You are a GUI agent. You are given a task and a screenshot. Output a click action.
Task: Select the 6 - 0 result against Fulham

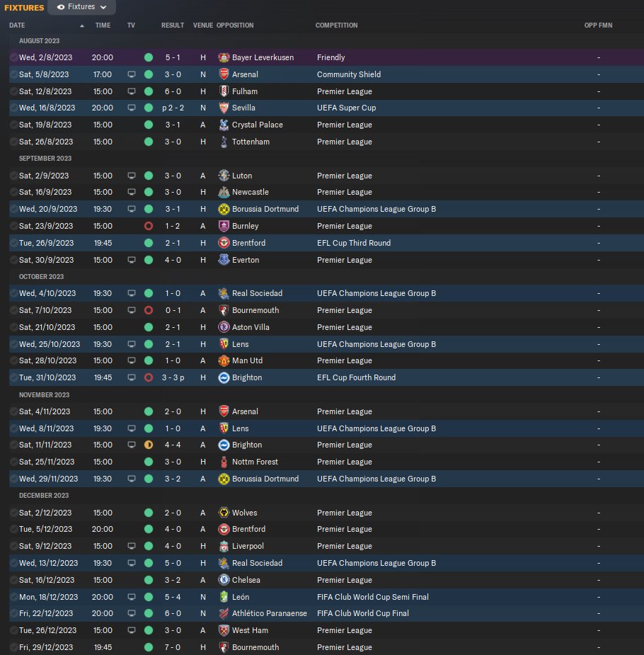point(173,91)
